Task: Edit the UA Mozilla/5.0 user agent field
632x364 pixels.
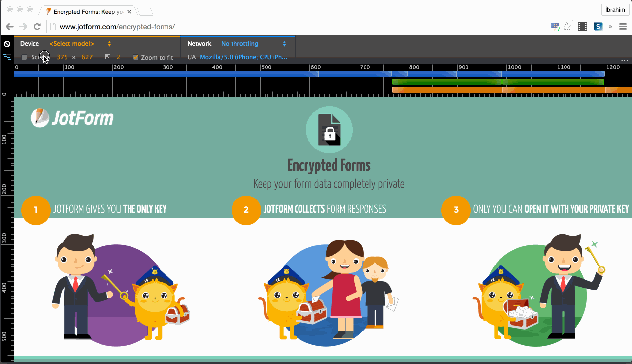Action: pos(244,57)
